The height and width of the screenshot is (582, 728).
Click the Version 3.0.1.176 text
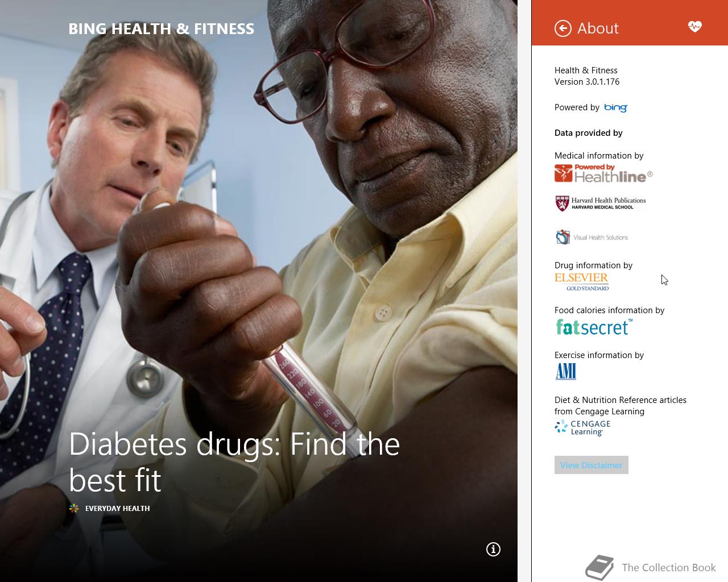pos(587,82)
